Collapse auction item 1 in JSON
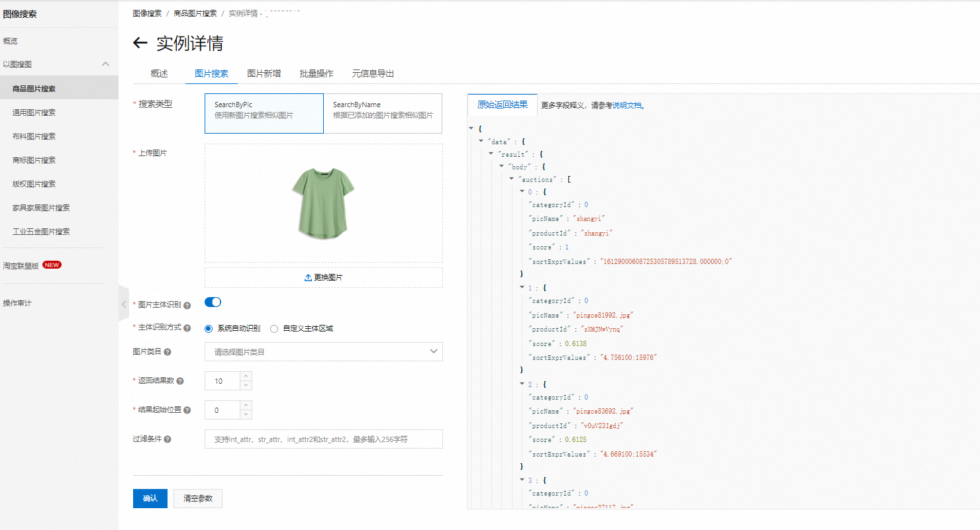The image size is (980, 530). (522, 288)
